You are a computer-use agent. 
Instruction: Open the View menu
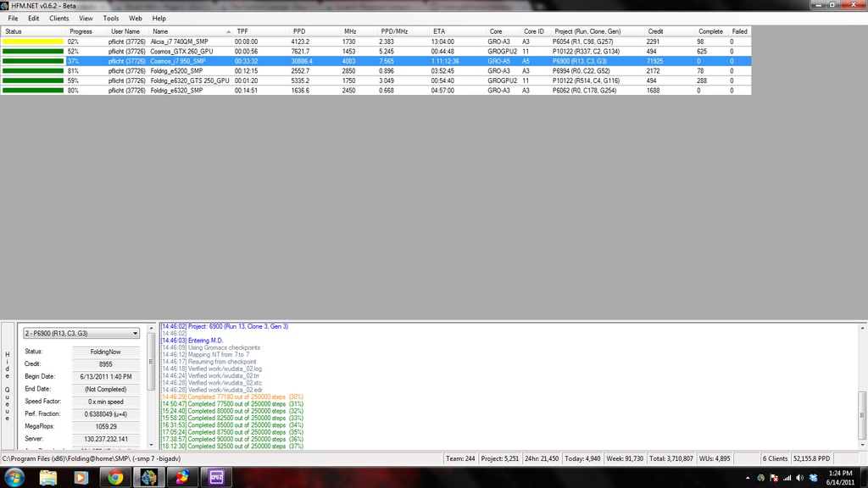coord(86,19)
